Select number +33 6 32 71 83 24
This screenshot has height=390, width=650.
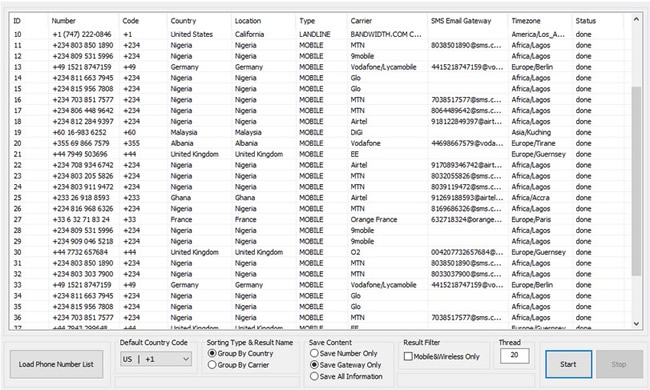pos(81,220)
